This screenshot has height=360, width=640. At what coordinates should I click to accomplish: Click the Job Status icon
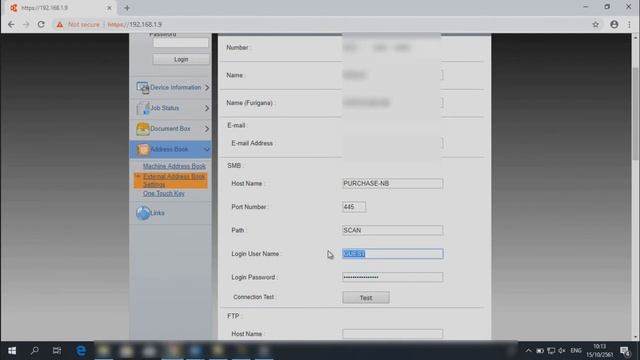tap(142, 108)
